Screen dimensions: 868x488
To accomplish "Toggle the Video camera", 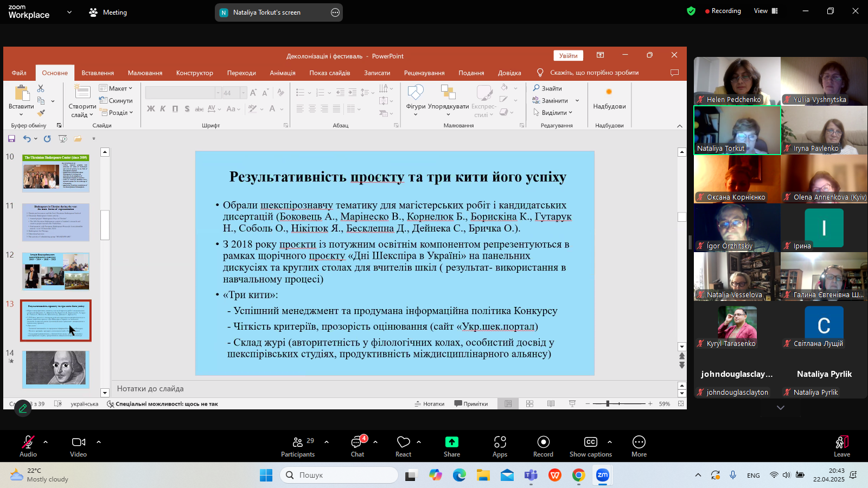I will (79, 442).
